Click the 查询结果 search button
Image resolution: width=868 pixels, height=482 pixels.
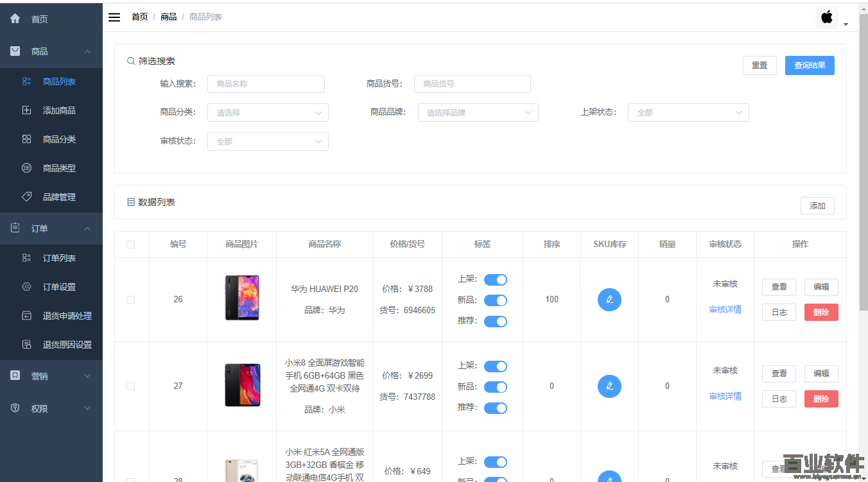tap(810, 65)
